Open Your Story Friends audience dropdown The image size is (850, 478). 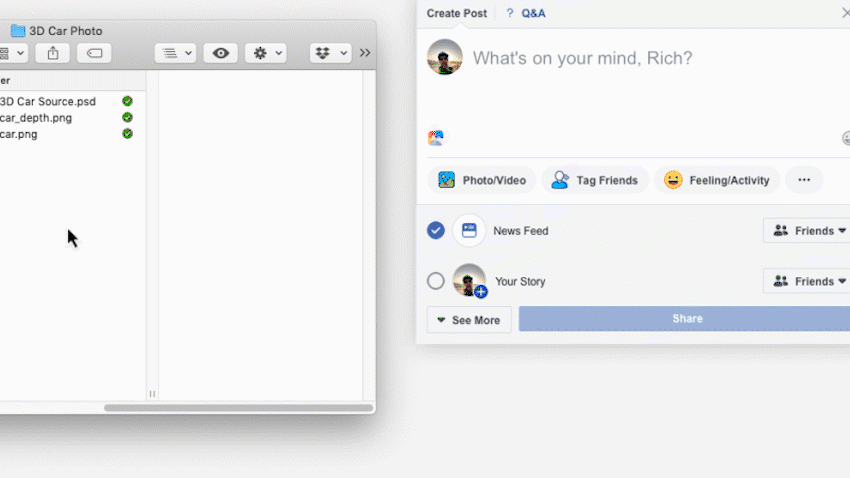pos(808,281)
